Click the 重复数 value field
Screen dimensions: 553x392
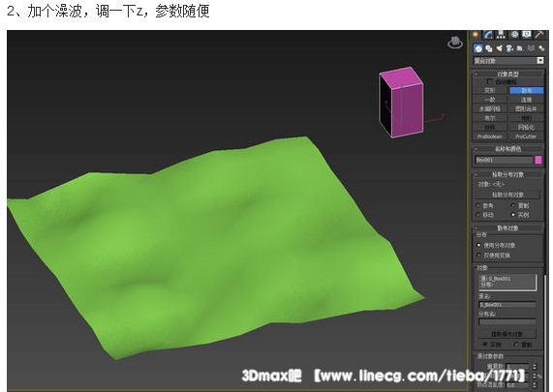[x=517, y=367]
